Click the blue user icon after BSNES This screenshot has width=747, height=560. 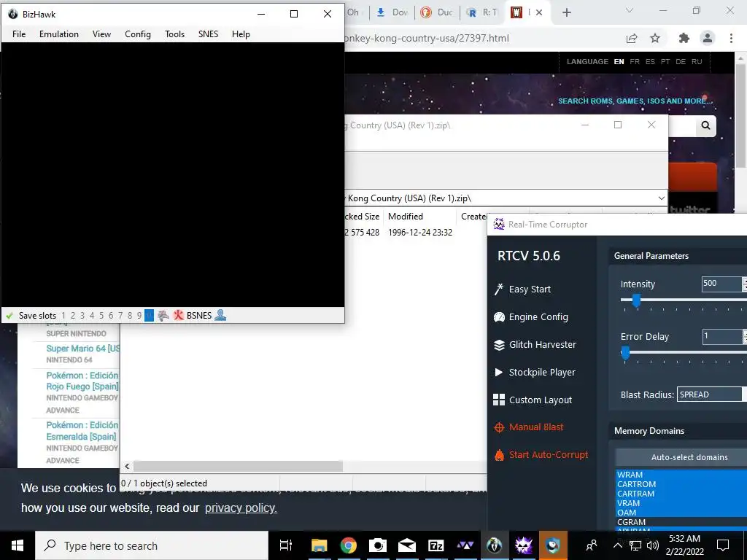coord(220,315)
